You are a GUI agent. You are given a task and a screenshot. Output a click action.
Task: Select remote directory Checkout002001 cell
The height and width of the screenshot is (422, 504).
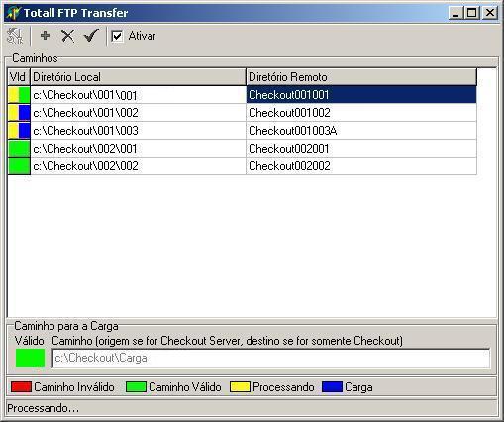[x=361, y=149]
